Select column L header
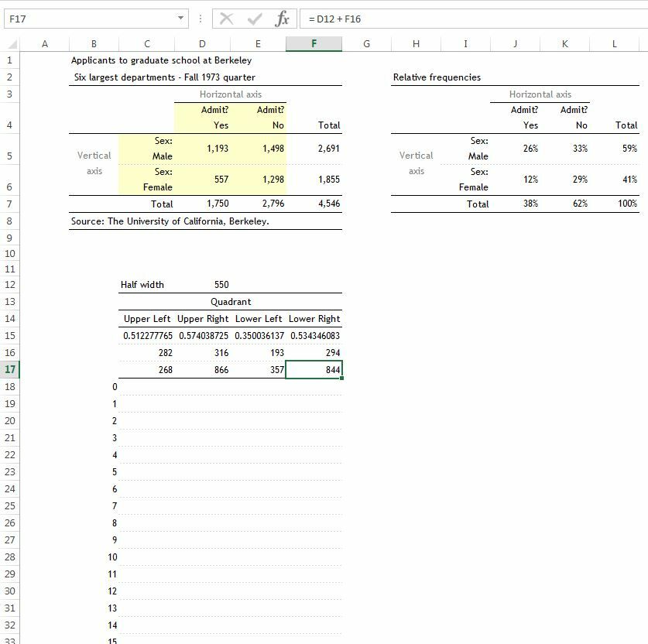The image size is (648, 644). click(x=614, y=43)
